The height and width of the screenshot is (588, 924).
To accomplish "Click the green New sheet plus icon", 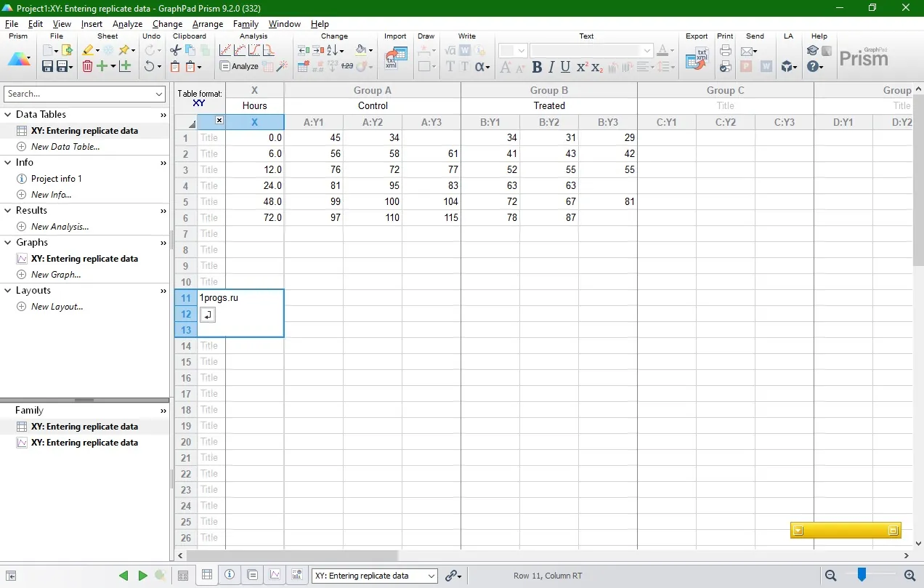I will (102, 66).
